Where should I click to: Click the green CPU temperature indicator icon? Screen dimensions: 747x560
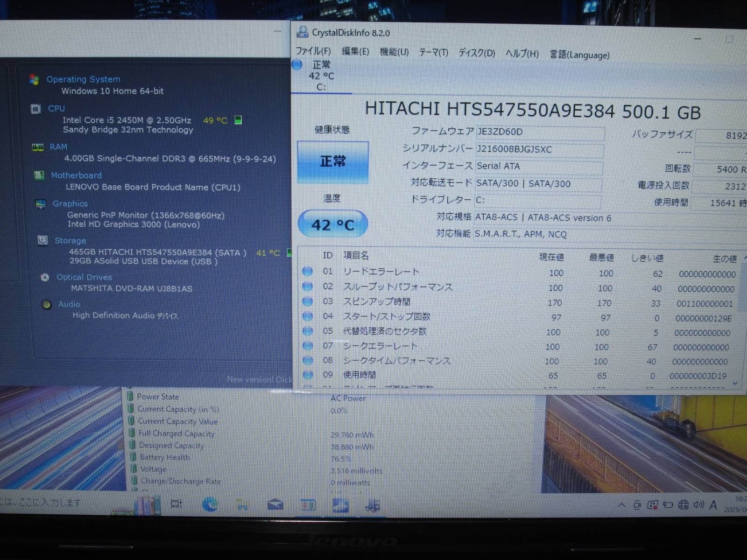[x=238, y=120]
